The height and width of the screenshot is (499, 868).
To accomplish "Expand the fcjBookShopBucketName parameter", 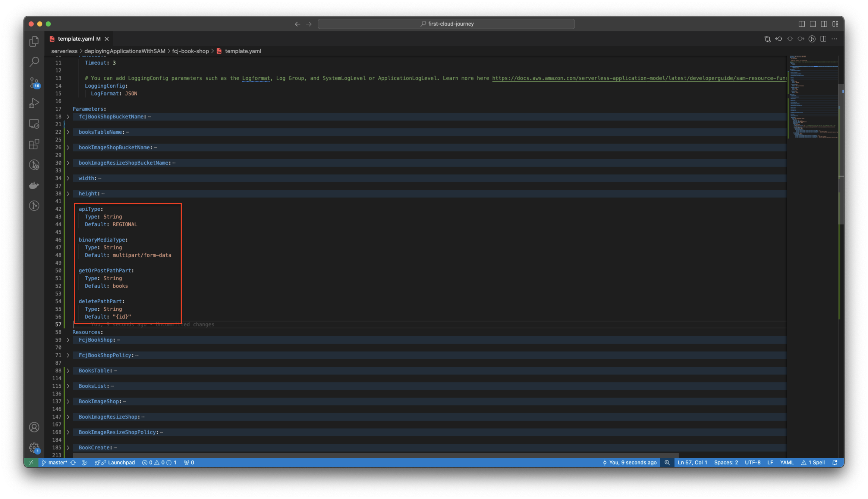I will point(68,117).
